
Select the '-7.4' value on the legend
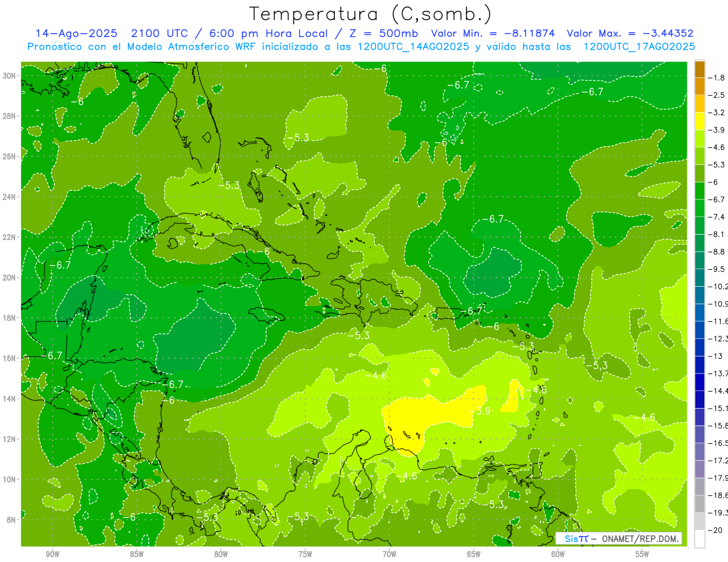pyautogui.click(x=717, y=217)
